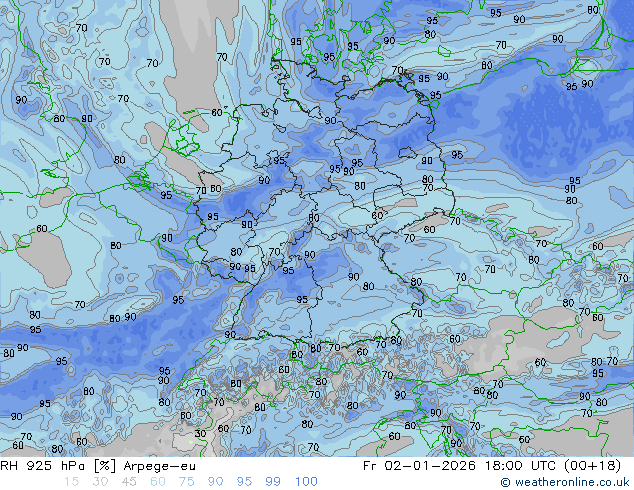
Task: Select the 90 legend value in scale
Action: [215, 482]
